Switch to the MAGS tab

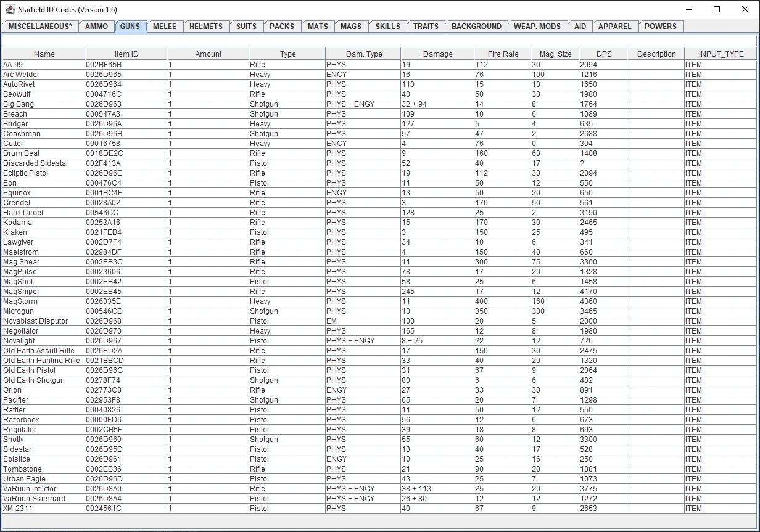[x=351, y=27]
